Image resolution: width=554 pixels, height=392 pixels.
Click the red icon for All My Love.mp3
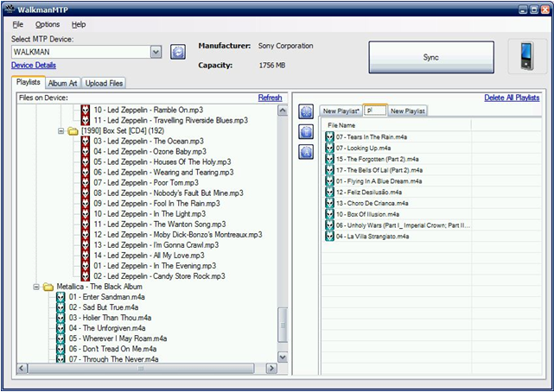pos(86,256)
